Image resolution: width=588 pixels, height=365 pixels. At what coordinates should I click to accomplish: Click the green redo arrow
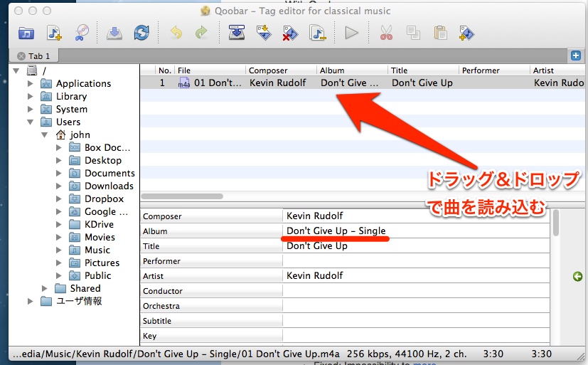pyautogui.click(x=201, y=33)
